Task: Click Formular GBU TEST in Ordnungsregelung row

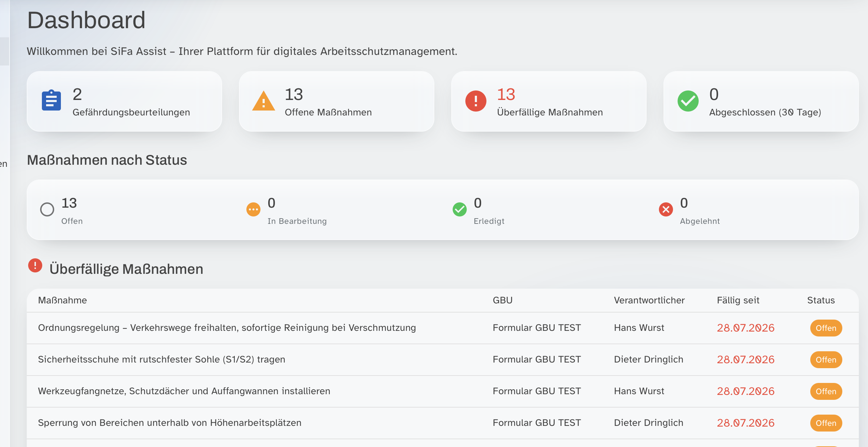Action: coord(537,328)
